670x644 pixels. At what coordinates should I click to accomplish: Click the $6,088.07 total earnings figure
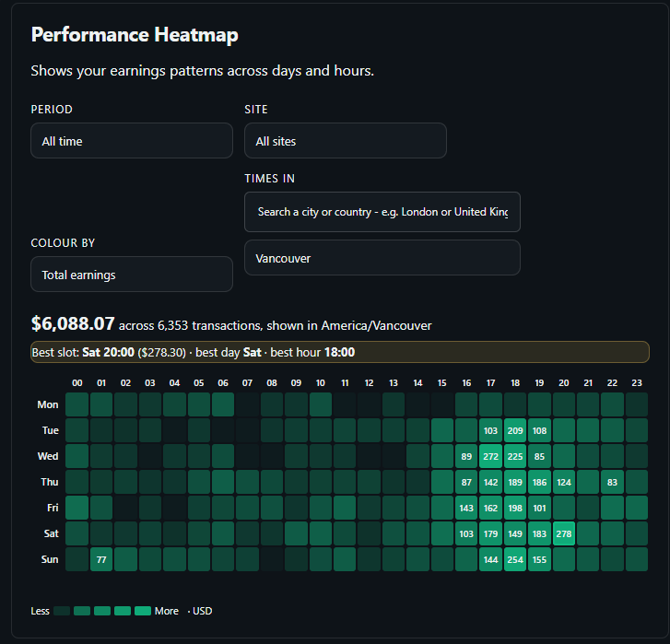(73, 323)
